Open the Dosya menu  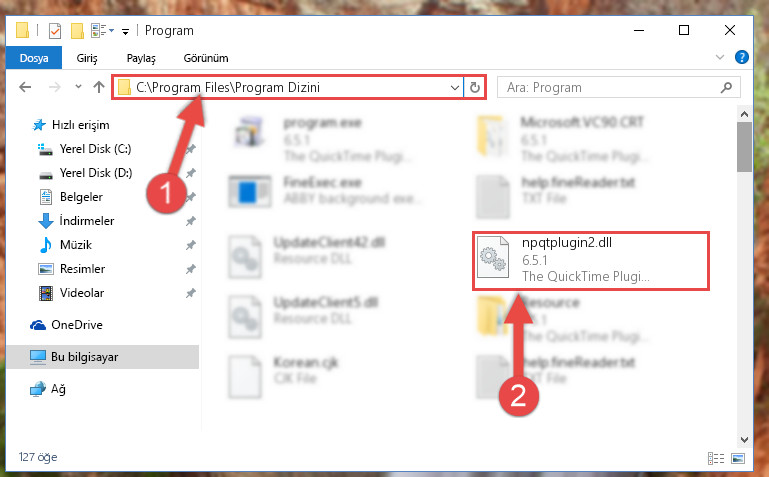[34, 58]
